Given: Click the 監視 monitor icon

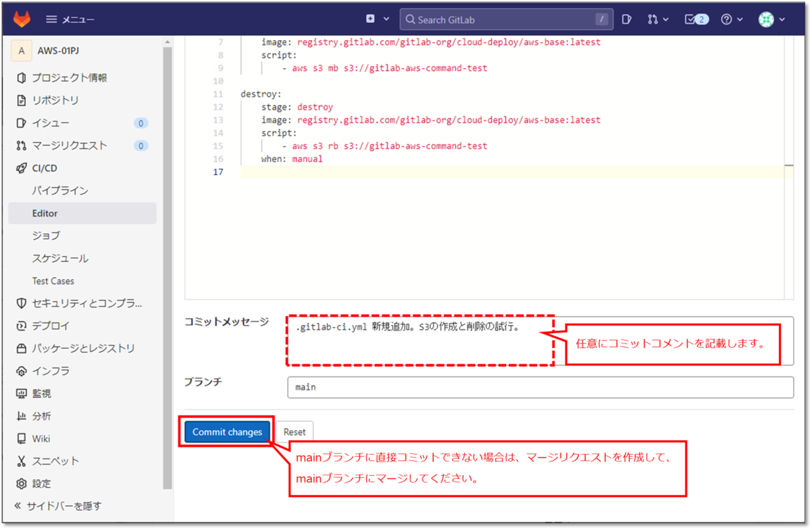Looking at the screenshot, I should point(21,393).
